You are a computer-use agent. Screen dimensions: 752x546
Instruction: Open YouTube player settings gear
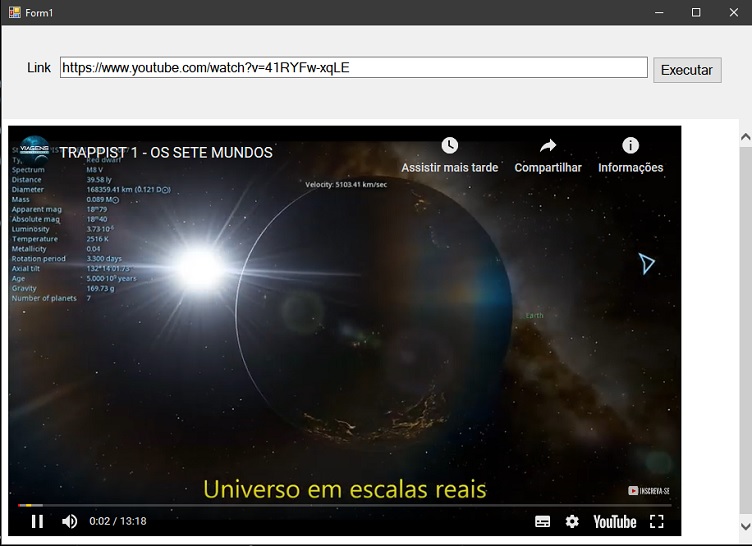[572, 522]
